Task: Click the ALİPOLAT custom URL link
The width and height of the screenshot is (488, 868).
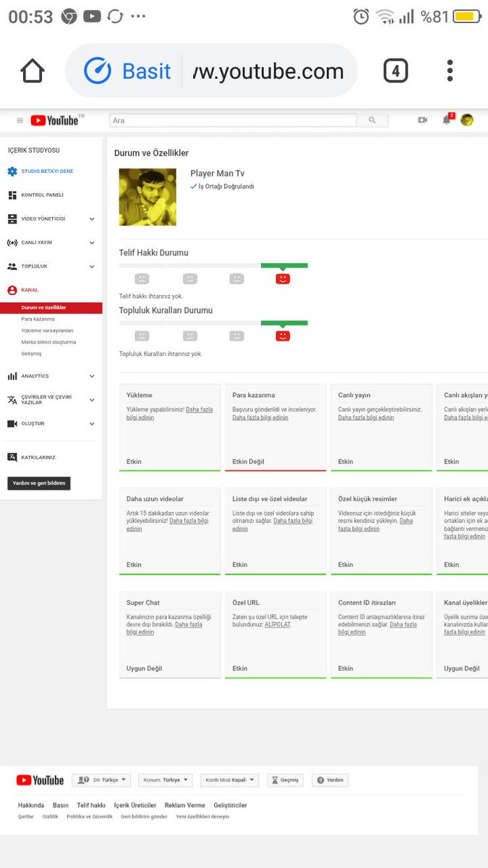Action: (x=277, y=624)
